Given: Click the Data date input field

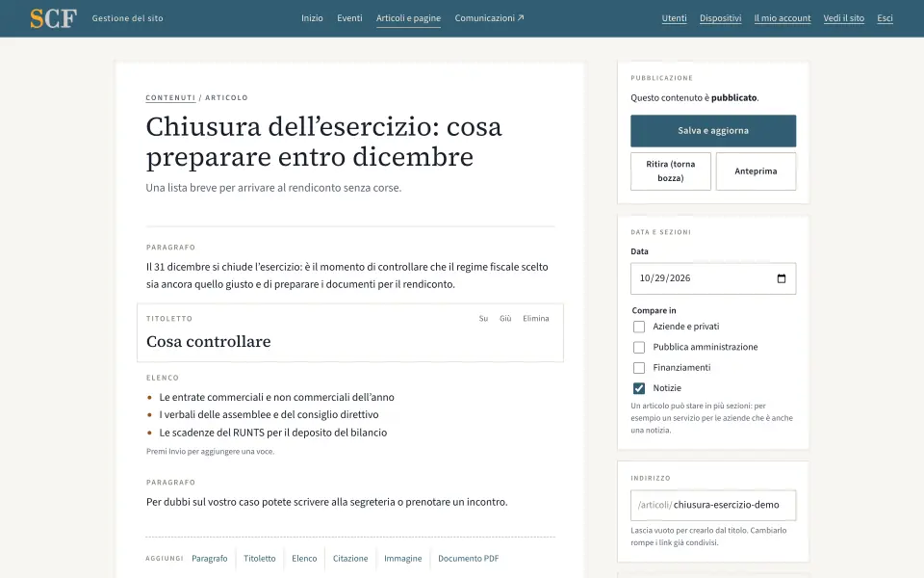Looking at the screenshot, I should pyautogui.click(x=713, y=278).
